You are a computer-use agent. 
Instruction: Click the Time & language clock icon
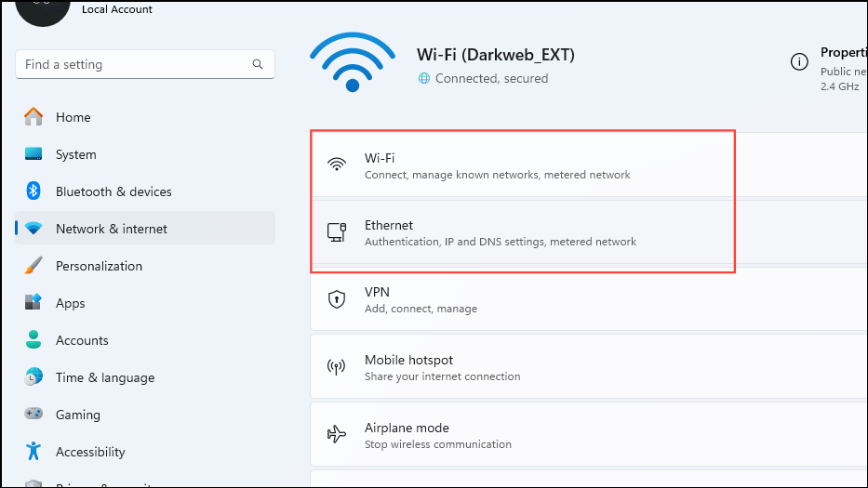pyautogui.click(x=33, y=376)
